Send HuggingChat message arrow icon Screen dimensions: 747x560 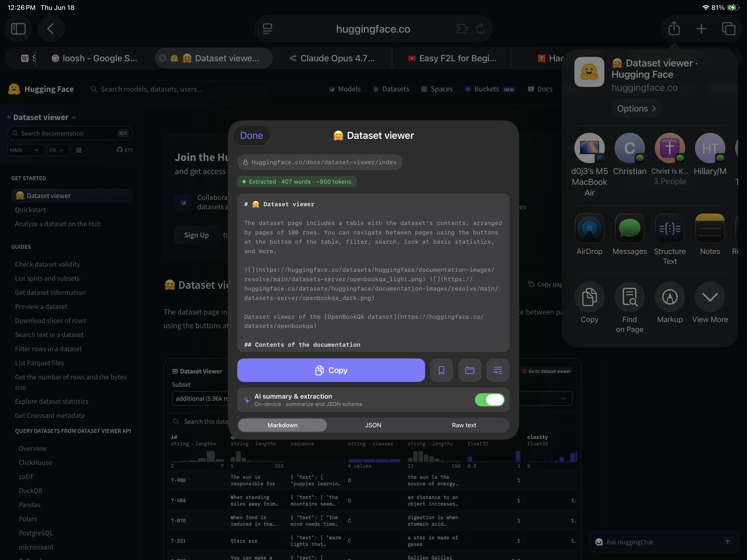(728, 542)
